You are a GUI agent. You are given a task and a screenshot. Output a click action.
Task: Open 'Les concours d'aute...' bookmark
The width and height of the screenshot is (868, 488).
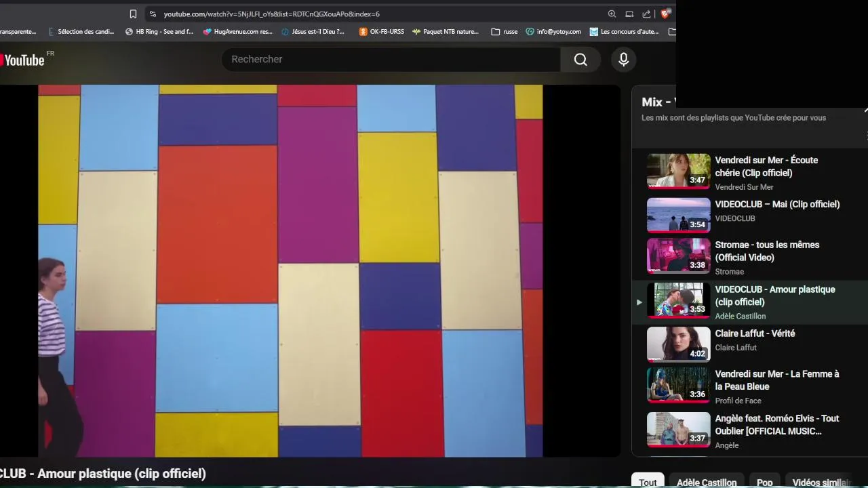pos(625,31)
